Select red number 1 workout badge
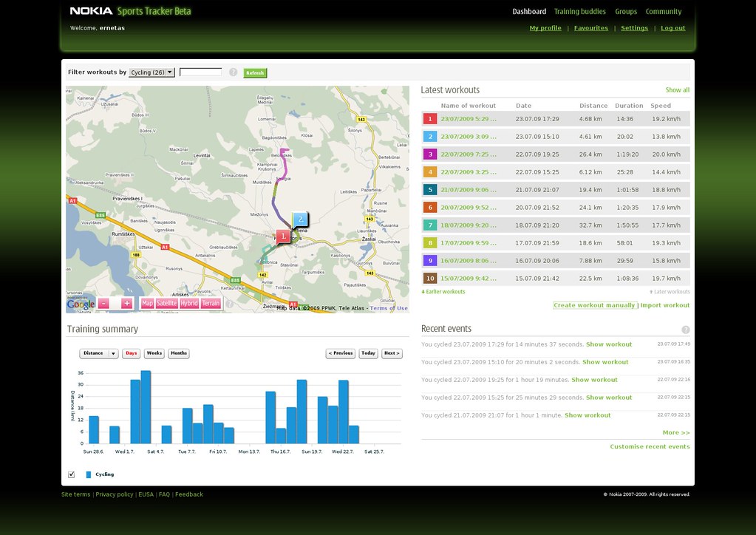 pos(430,119)
